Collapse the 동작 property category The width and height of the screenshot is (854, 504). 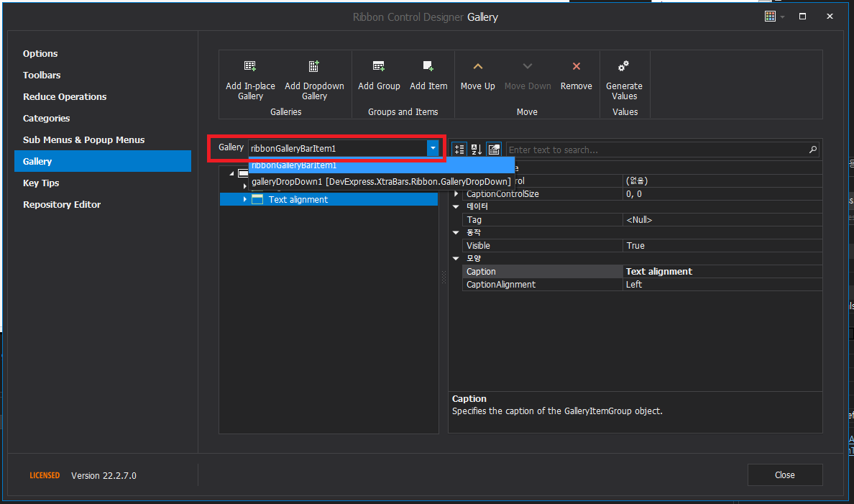coord(456,233)
